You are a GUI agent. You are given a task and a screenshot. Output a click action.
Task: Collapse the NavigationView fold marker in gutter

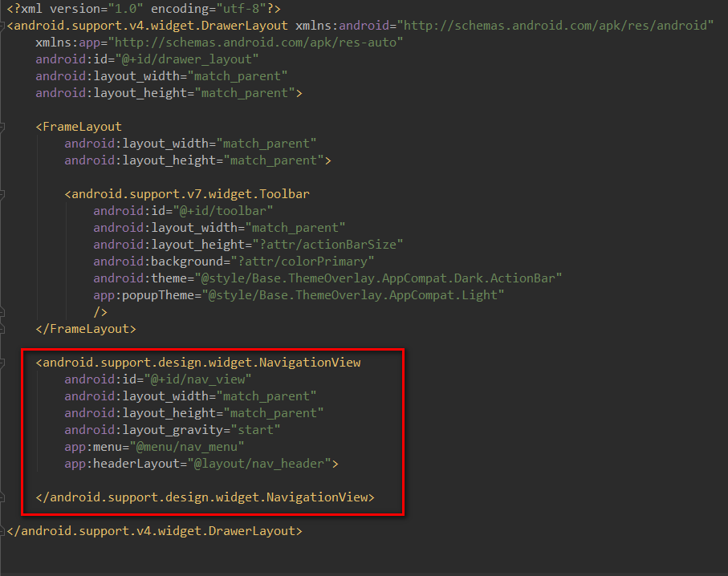[x=2, y=363]
